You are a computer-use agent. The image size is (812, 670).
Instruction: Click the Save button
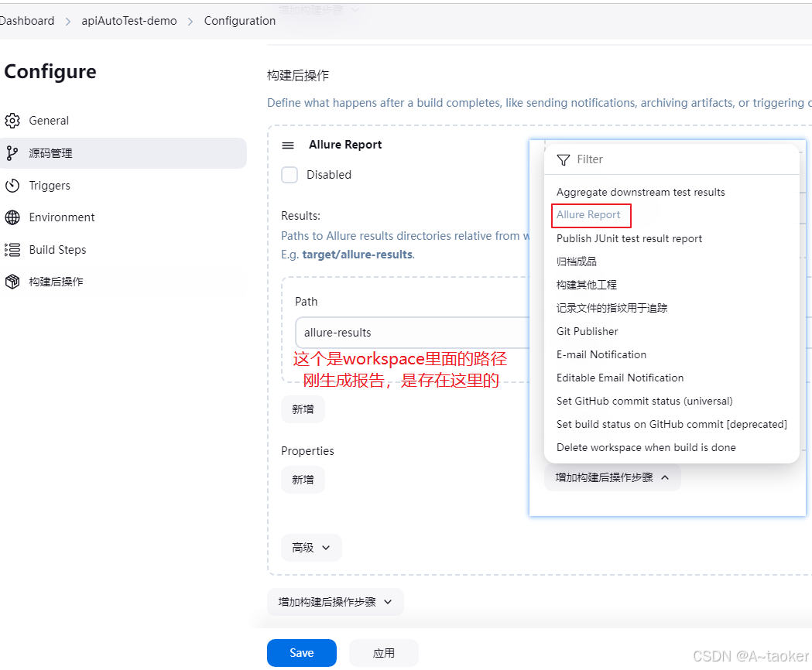tap(301, 652)
